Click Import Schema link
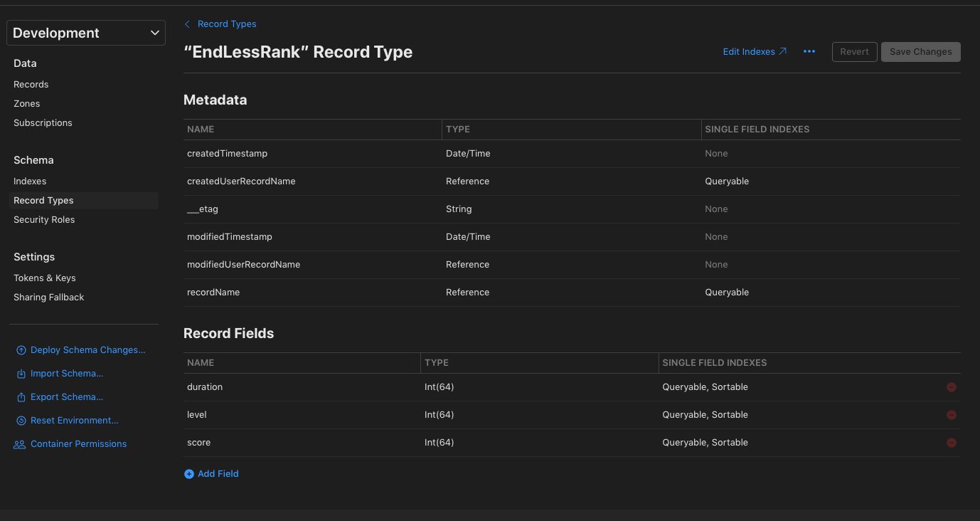This screenshot has width=980, height=521. [x=67, y=374]
